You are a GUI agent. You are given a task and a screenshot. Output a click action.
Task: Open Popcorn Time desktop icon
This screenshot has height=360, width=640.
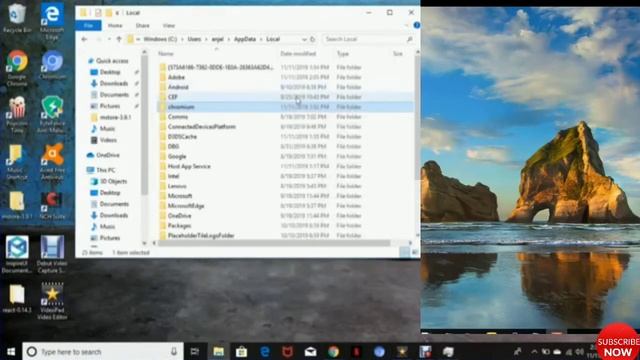point(17,114)
